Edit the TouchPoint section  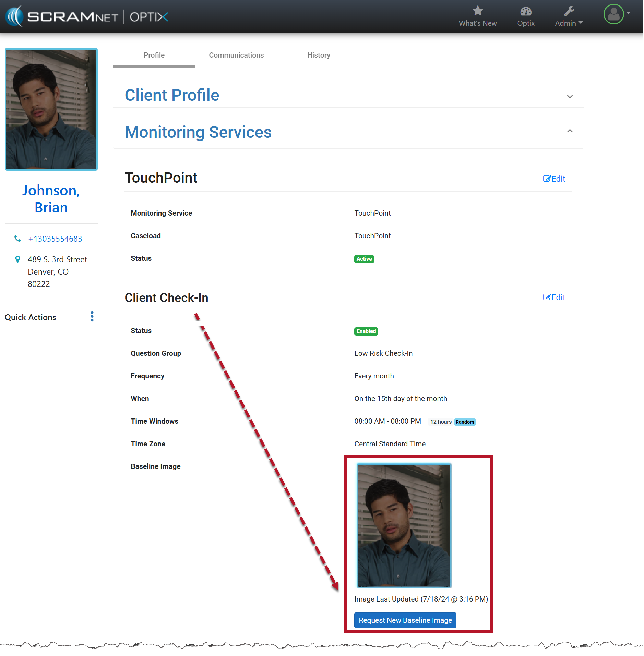pyautogui.click(x=554, y=179)
